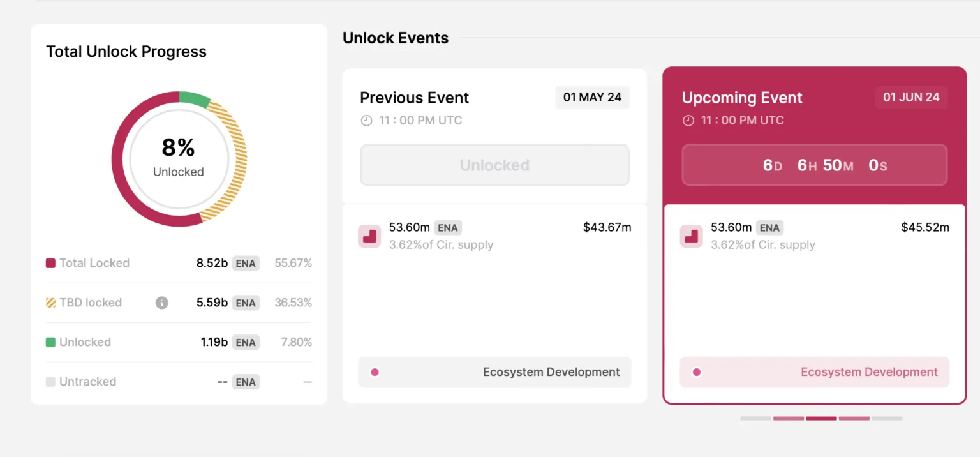Screen dimensions: 980x457
Task: Go to the first carousel page indicator
Action: (756, 419)
